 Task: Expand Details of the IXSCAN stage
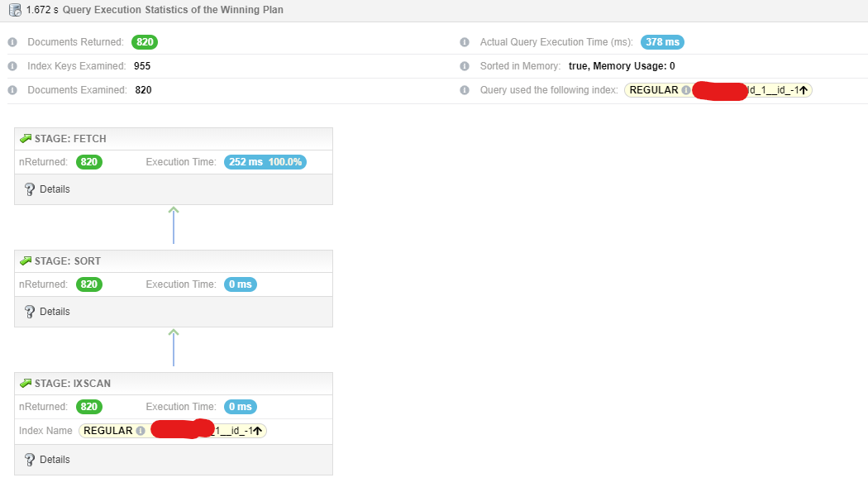tap(174, 460)
